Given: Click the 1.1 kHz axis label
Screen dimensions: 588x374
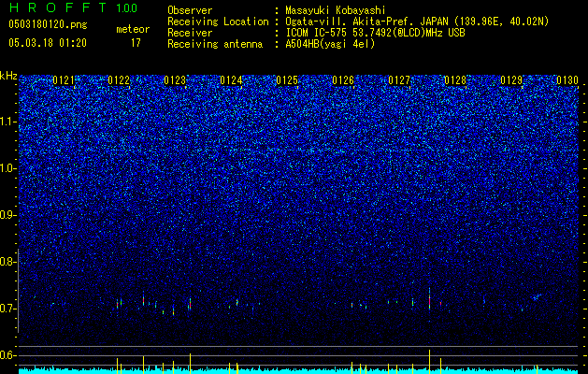Looking at the screenshot, I should pos(8,122).
